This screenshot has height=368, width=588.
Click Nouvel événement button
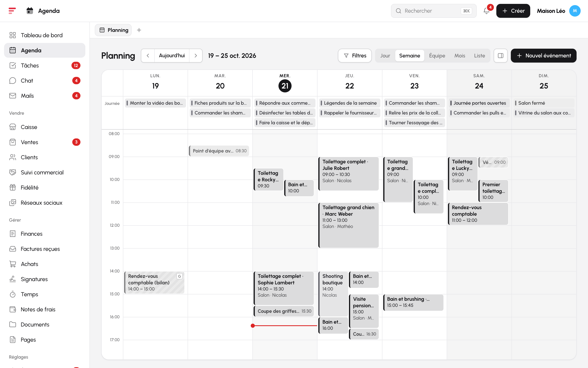[x=543, y=55]
